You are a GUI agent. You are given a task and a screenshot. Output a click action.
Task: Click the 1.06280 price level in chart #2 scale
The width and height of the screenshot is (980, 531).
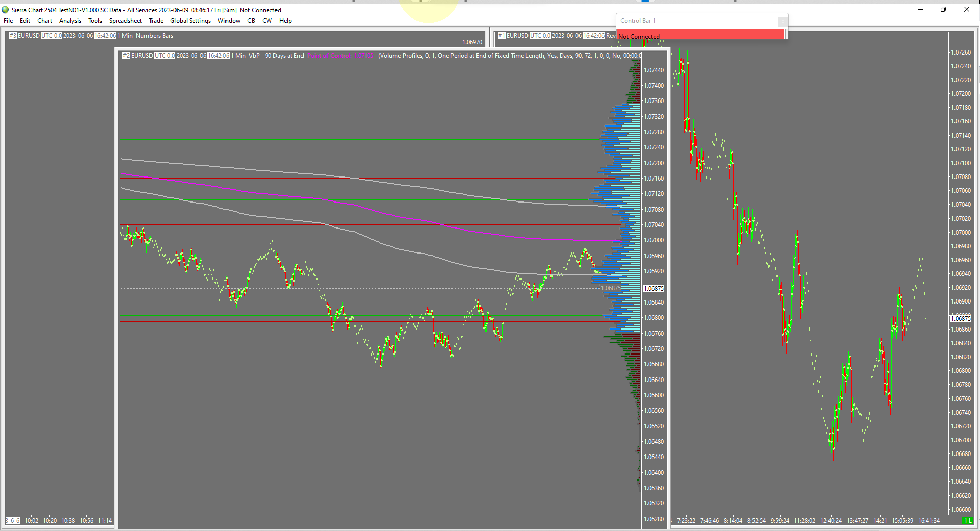(x=654, y=519)
